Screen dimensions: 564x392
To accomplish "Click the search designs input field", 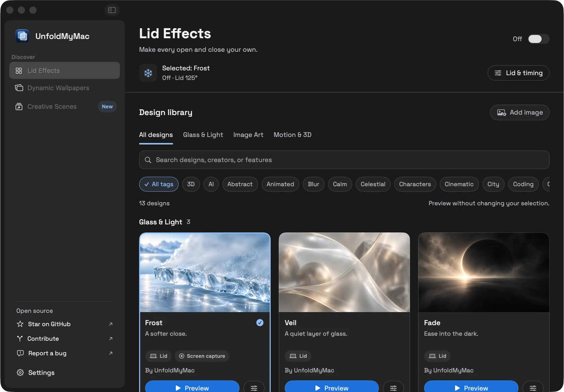I will [344, 160].
